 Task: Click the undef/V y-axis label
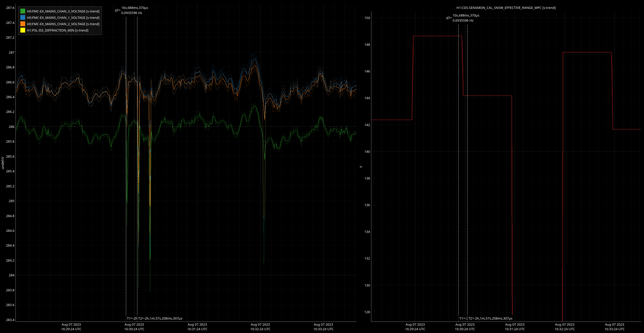3,163
